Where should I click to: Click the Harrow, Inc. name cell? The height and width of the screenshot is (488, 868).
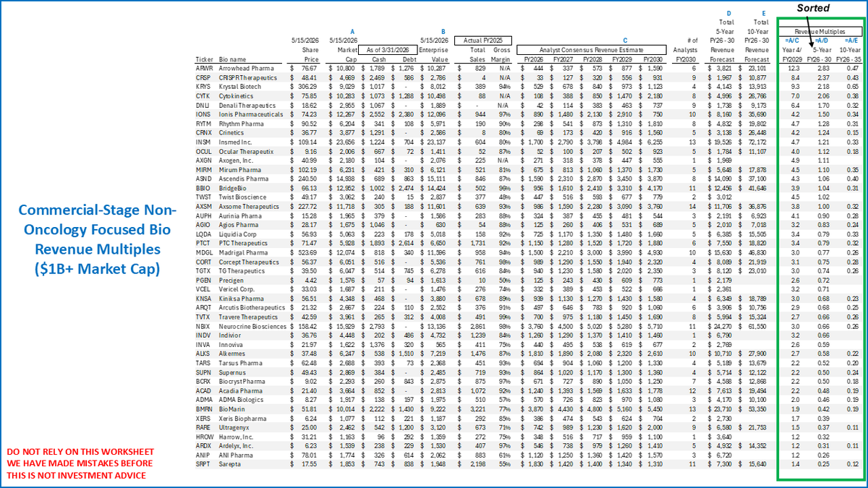point(235,437)
